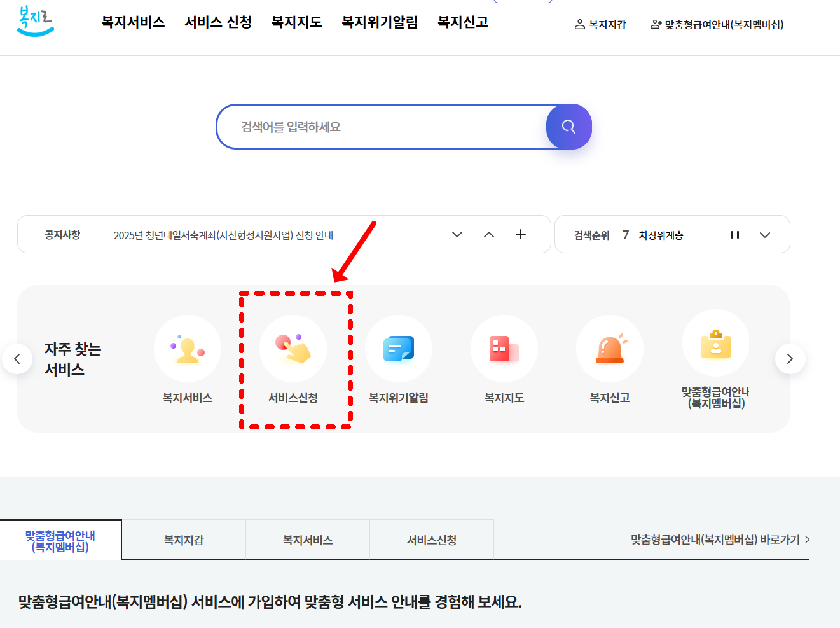The height and width of the screenshot is (628, 840).
Task: Open the 검색순위 dropdown list
Action: point(765,234)
